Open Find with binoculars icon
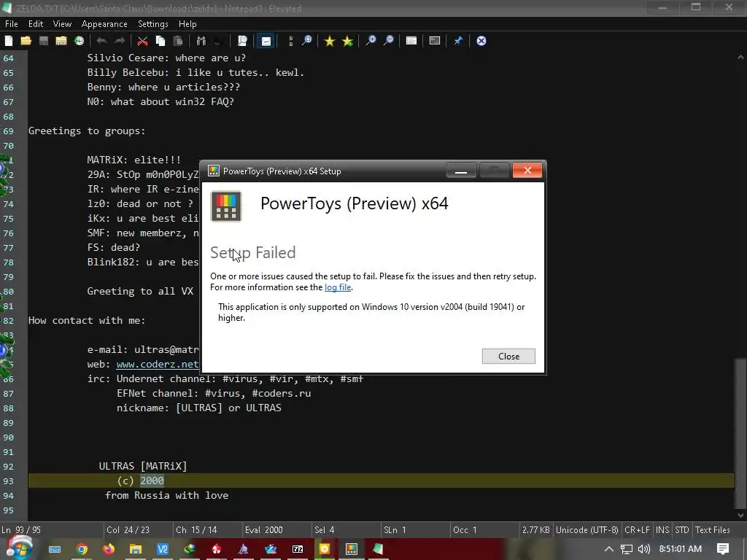The width and height of the screenshot is (747, 560). (x=201, y=41)
